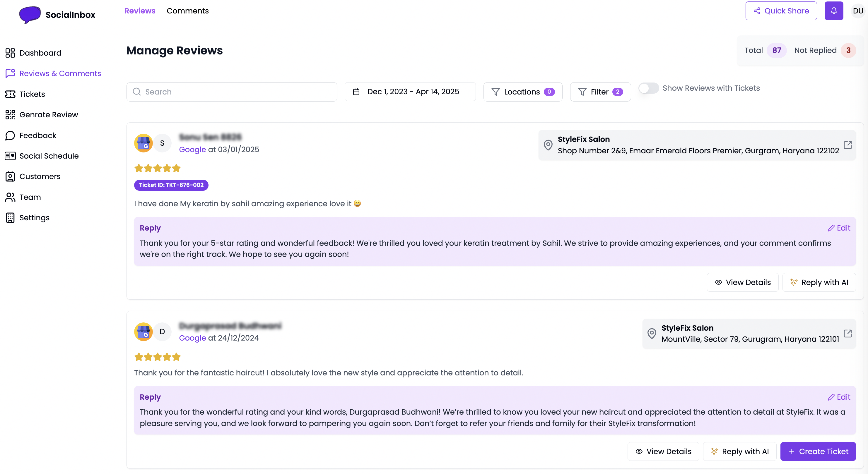Open the Locations filter dropdown
The image size is (868, 474).
point(522,92)
